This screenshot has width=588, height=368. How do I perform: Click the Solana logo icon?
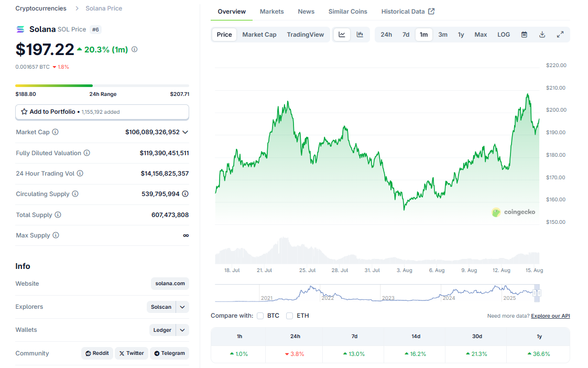pyautogui.click(x=20, y=29)
